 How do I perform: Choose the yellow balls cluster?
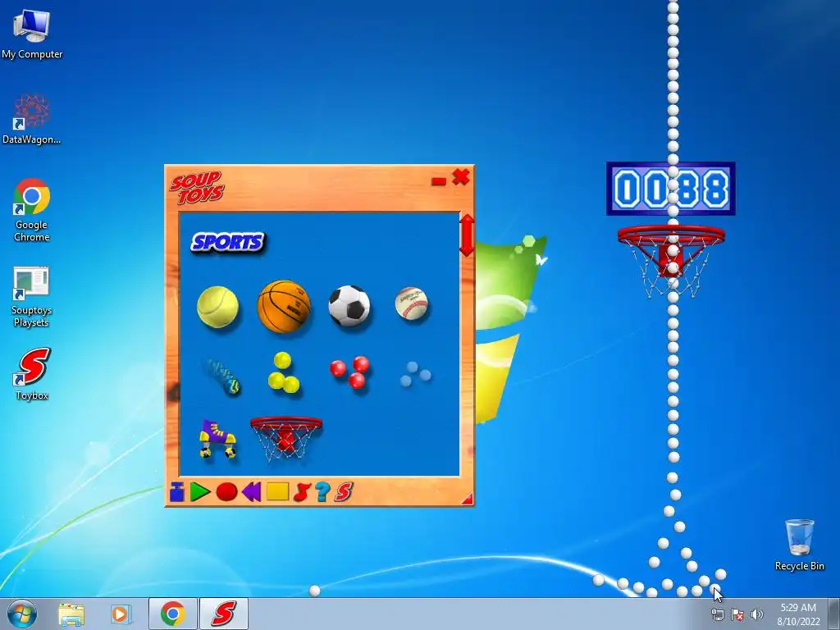(283, 373)
